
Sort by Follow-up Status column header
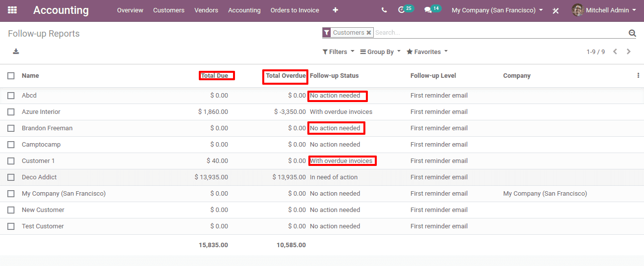[334, 76]
